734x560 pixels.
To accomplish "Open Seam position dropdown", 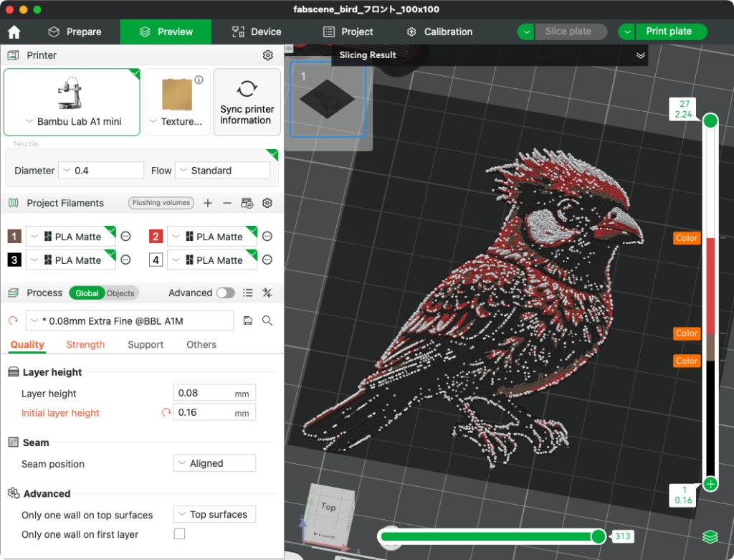I will pos(214,463).
